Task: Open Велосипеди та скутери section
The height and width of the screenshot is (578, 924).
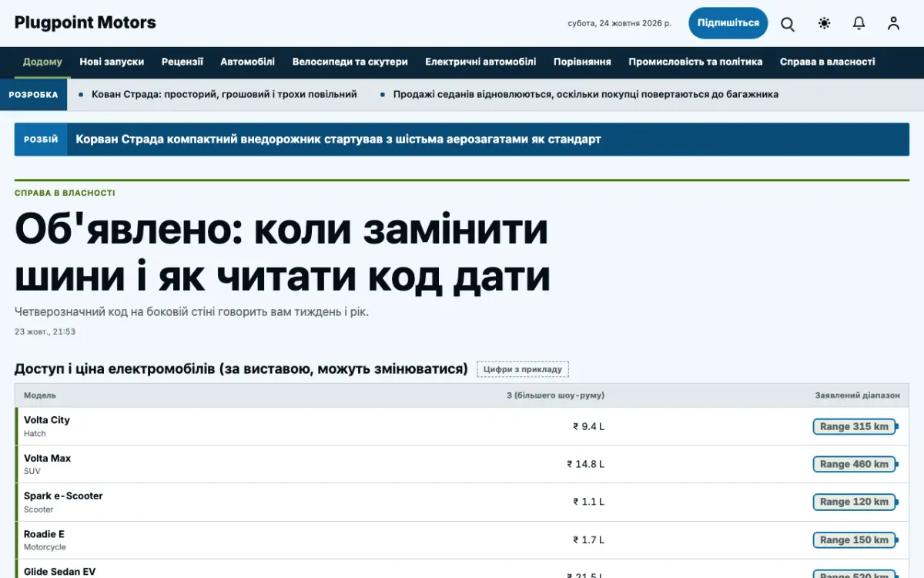Action: coord(350,62)
